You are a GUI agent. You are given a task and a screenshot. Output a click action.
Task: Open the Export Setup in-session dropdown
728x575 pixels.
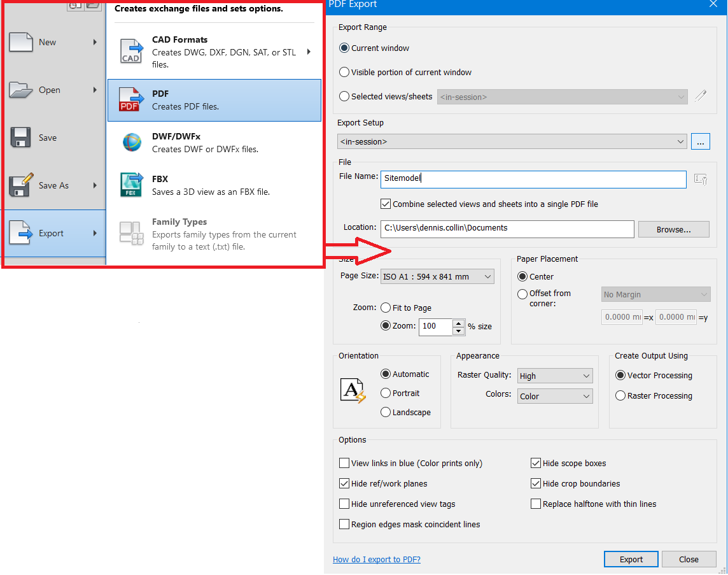(x=512, y=141)
